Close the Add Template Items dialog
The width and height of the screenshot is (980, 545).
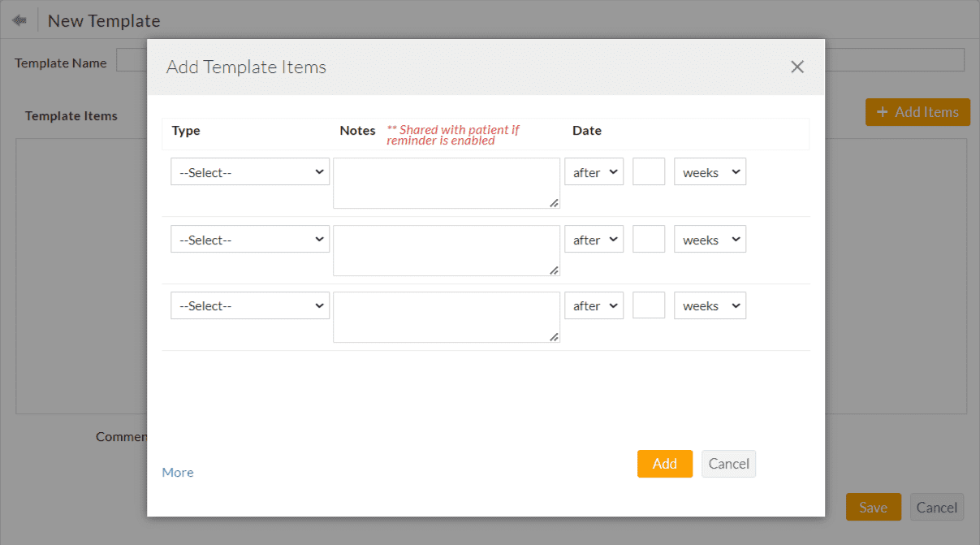coord(797,67)
